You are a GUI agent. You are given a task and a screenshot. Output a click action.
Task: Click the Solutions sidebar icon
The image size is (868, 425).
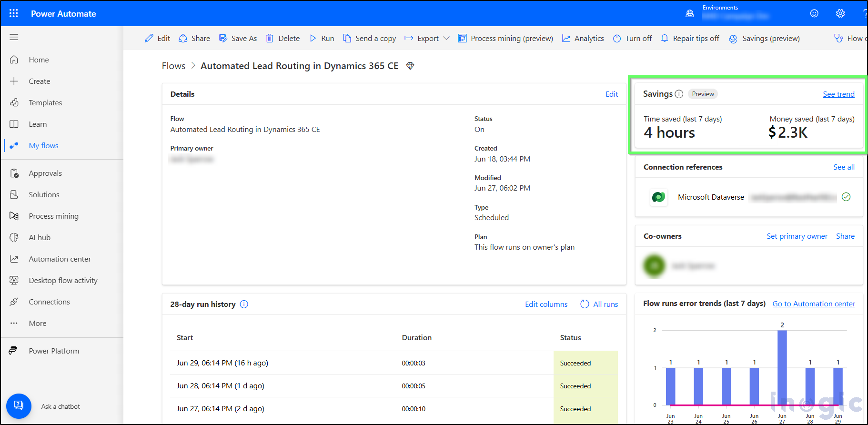point(14,194)
